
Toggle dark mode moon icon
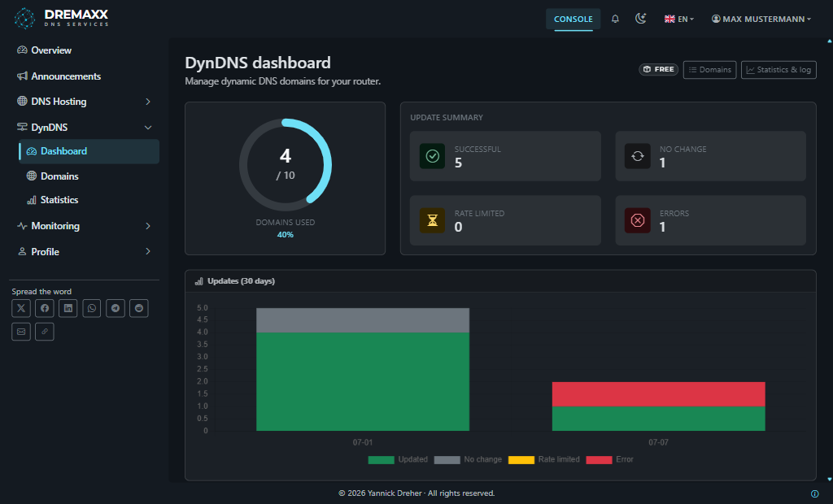click(x=641, y=19)
